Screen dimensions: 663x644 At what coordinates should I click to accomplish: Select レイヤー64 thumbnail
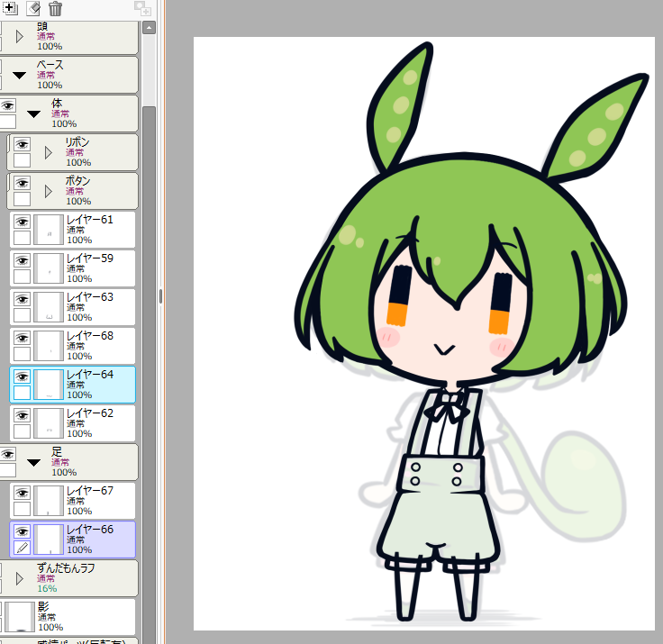49,385
